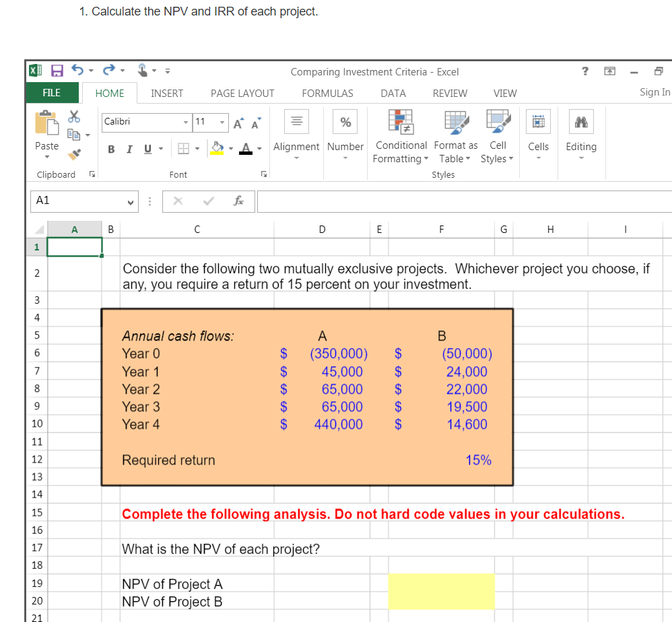Open the font size dropdown
The height and width of the screenshot is (622, 672).
(x=223, y=123)
